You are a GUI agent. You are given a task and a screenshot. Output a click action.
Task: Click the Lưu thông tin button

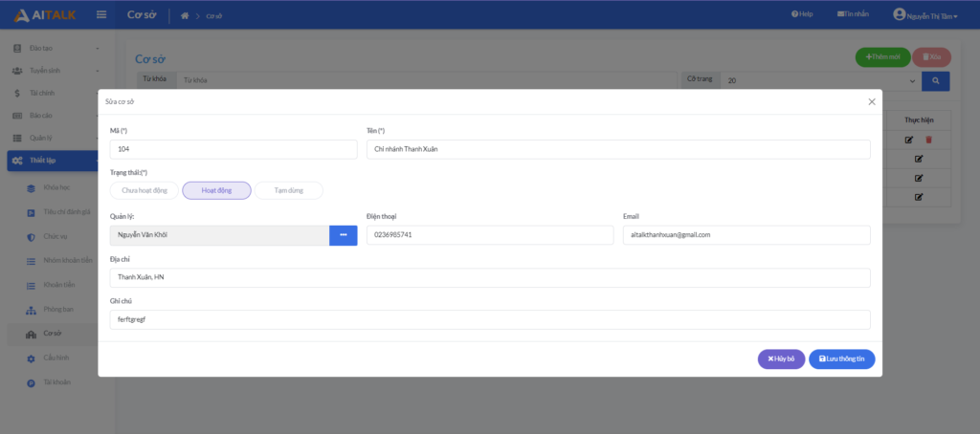tap(841, 358)
